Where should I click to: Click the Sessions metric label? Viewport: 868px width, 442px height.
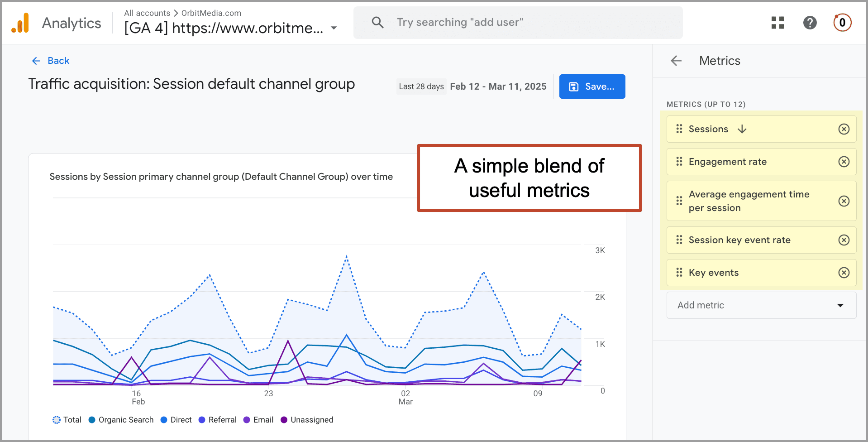click(x=708, y=129)
